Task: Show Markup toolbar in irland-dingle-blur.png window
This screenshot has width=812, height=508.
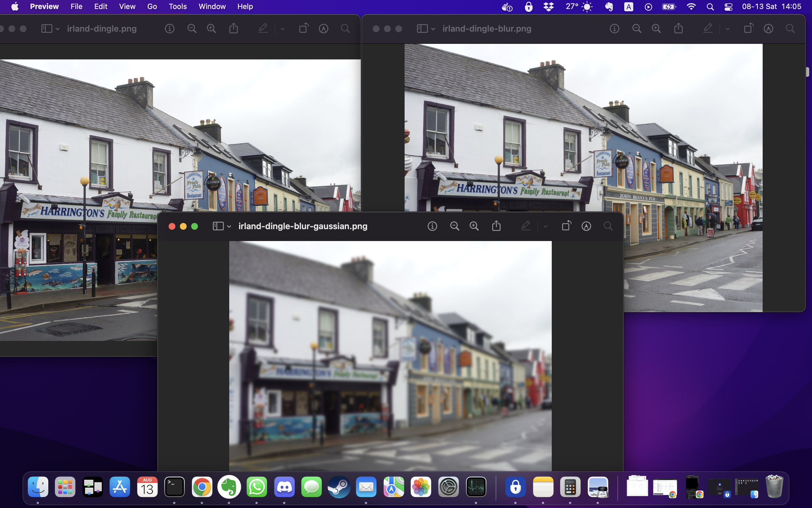Action: point(768,29)
